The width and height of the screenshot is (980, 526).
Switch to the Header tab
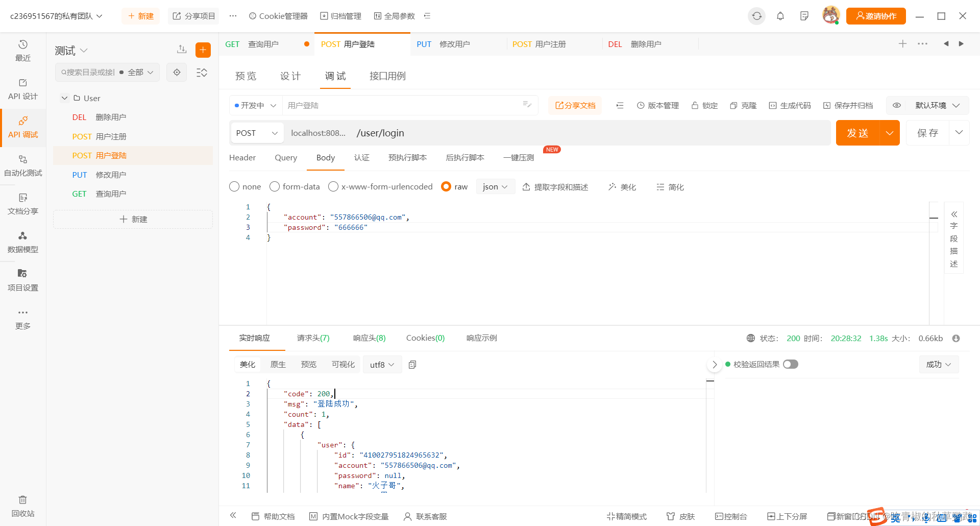tap(242, 157)
